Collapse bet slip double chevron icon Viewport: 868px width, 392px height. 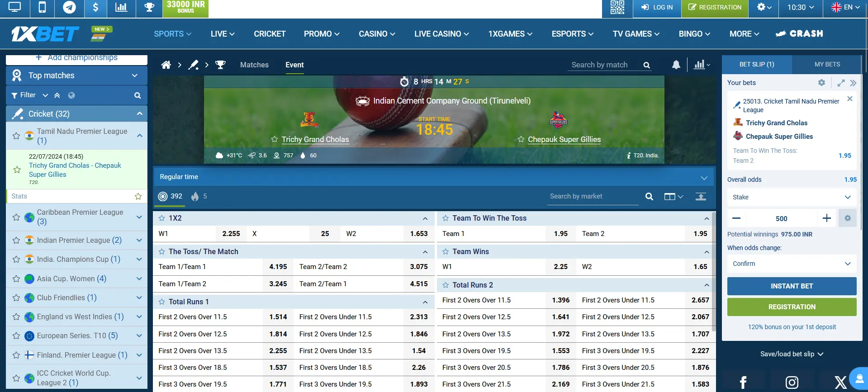tap(853, 83)
